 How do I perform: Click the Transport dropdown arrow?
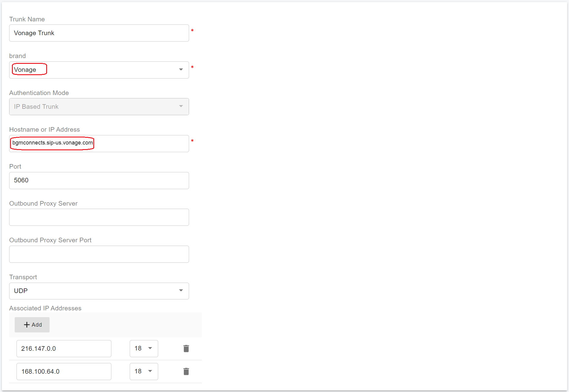coord(181,291)
